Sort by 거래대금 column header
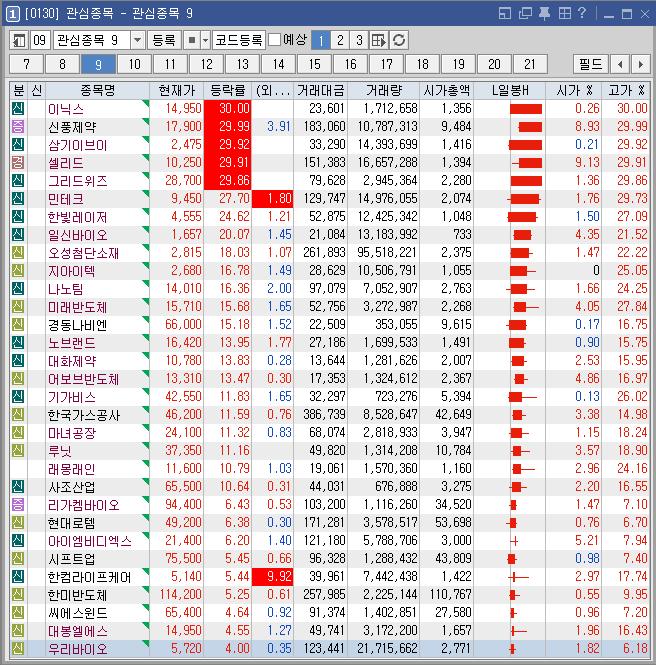656x665 pixels. (321, 90)
